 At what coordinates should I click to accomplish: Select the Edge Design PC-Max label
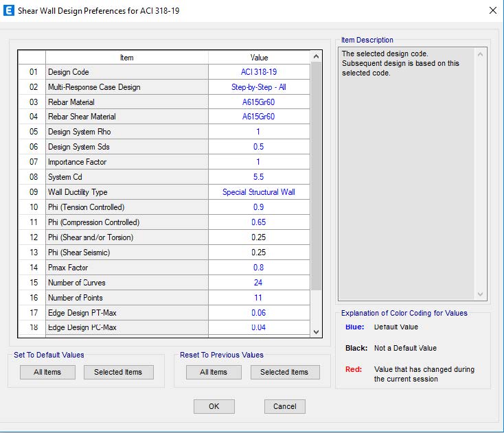point(127,327)
